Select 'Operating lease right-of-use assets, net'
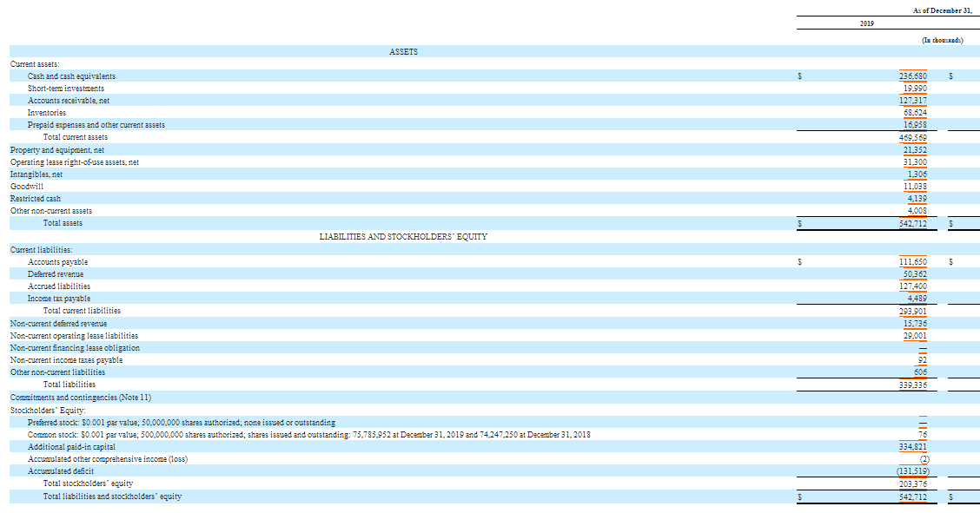 [x=75, y=162]
